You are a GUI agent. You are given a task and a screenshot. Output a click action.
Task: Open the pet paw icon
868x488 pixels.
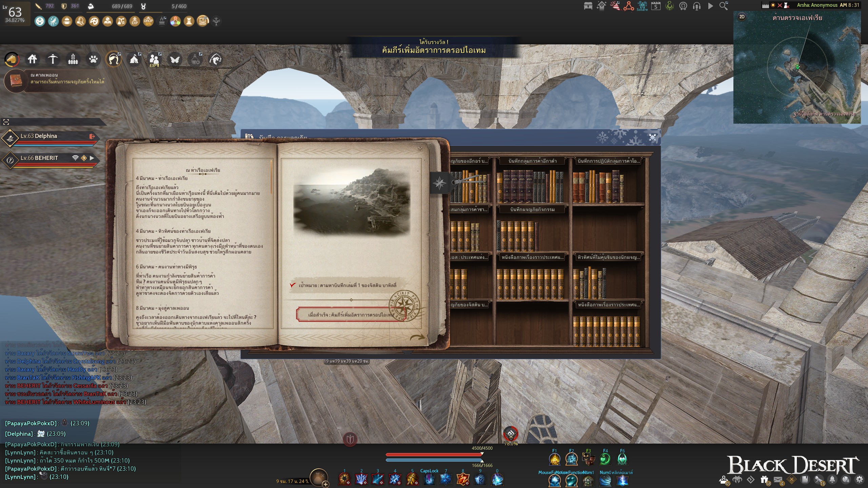pos(93,60)
